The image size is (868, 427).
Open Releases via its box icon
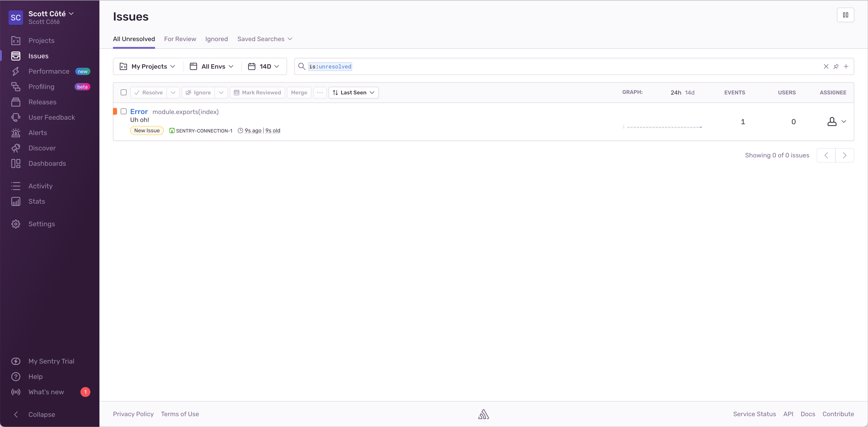click(x=16, y=102)
